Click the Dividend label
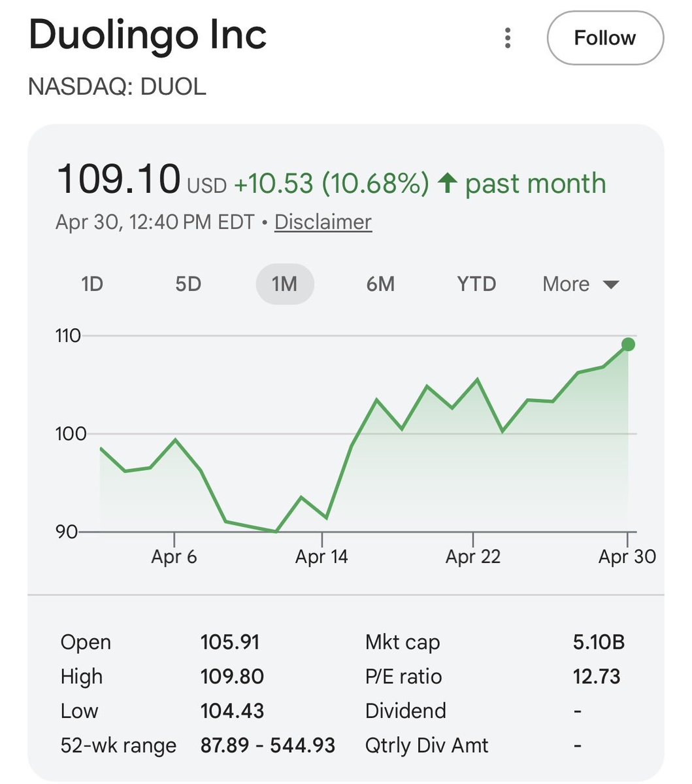The height and width of the screenshot is (784, 692). (x=405, y=711)
